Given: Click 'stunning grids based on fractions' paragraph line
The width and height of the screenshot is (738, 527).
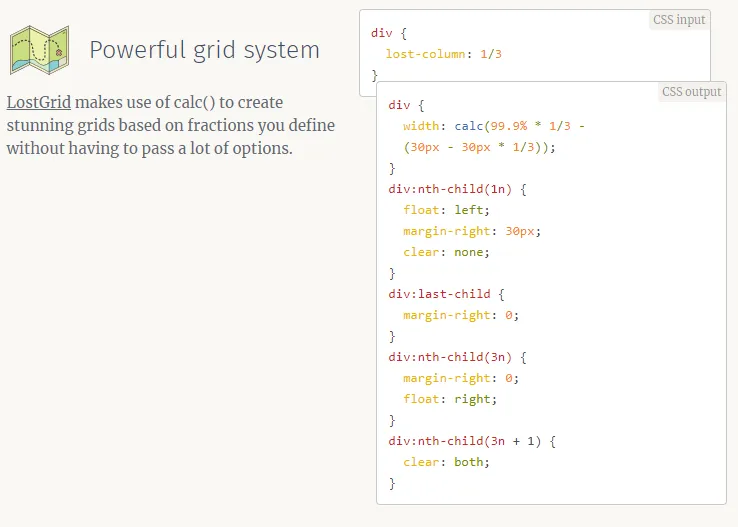Looking at the screenshot, I should (x=171, y=125).
